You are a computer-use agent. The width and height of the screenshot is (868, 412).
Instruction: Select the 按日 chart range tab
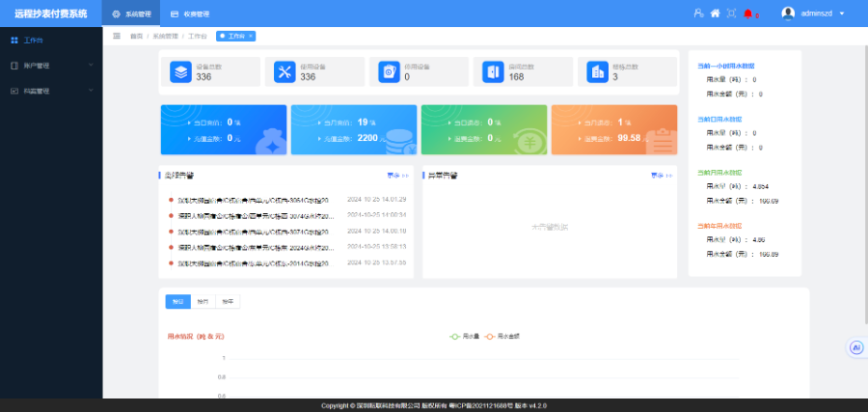(x=177, y=302)
